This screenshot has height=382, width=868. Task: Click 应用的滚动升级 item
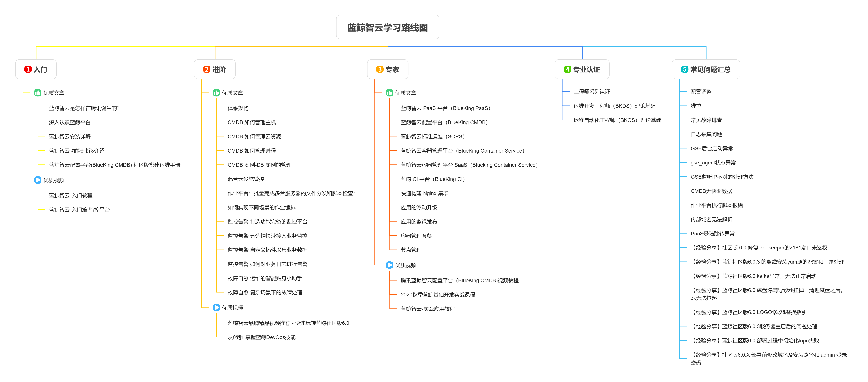coord(419,207)
